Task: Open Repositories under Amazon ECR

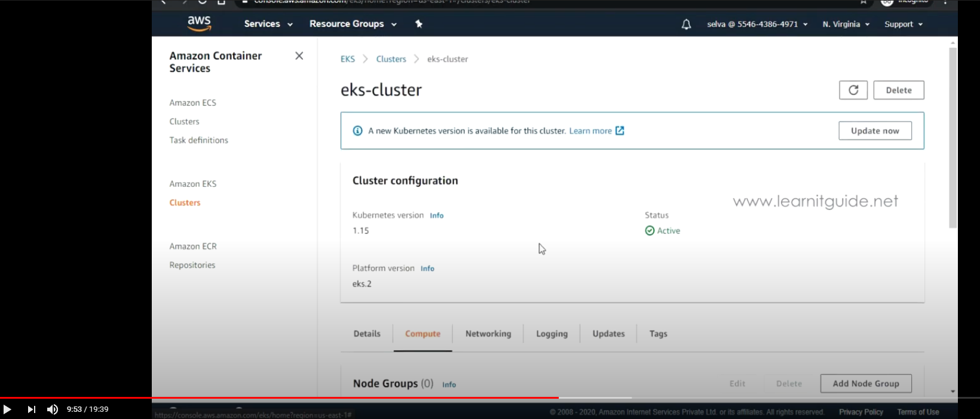Action: point(192,265)
